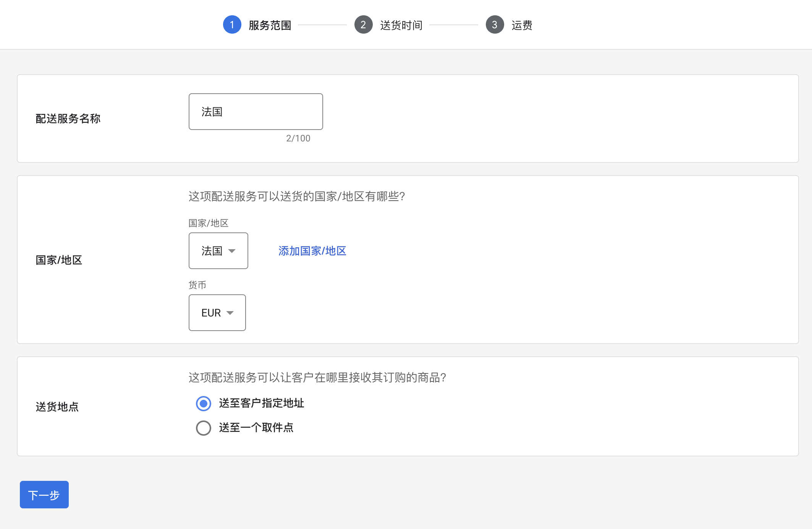812x529 pixels.
Task: Click the step 1 circle icon
Action: tap(232, 24)
